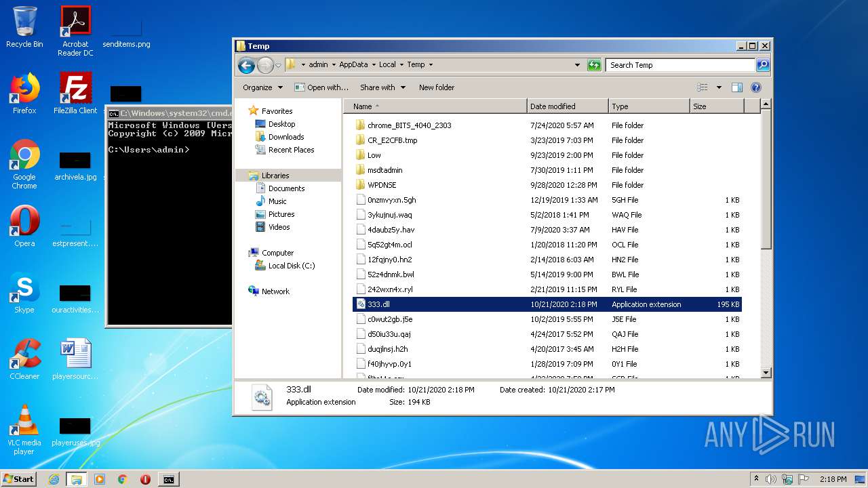Select the 333.dll file row
Viewport: 868px width, 488px height.
pos(547,304)
